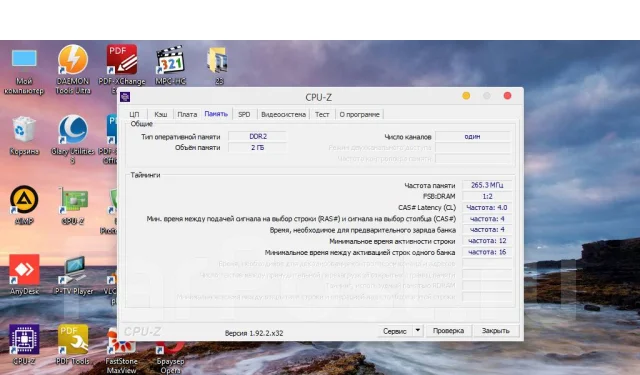Image resolution: width=640 pixels, height=375 pixels.
Task: Minimize CPU-Z with the yellow button
Action: 466,95
